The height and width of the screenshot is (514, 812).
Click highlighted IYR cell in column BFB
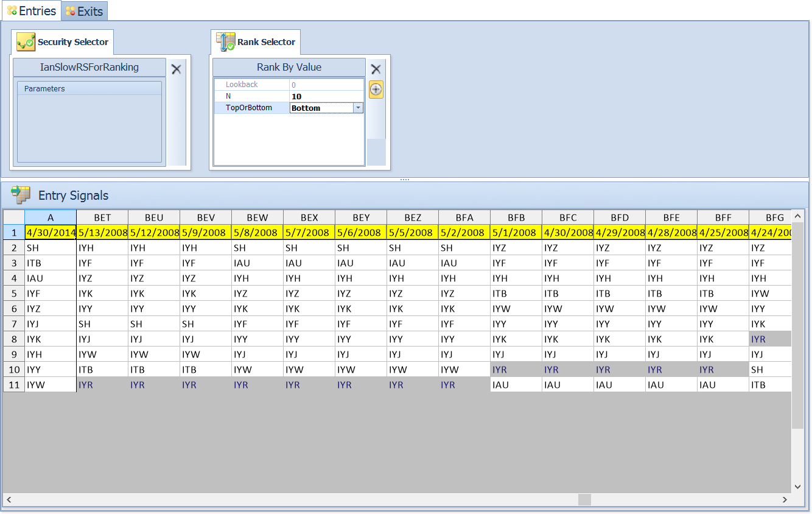point(516,370)
